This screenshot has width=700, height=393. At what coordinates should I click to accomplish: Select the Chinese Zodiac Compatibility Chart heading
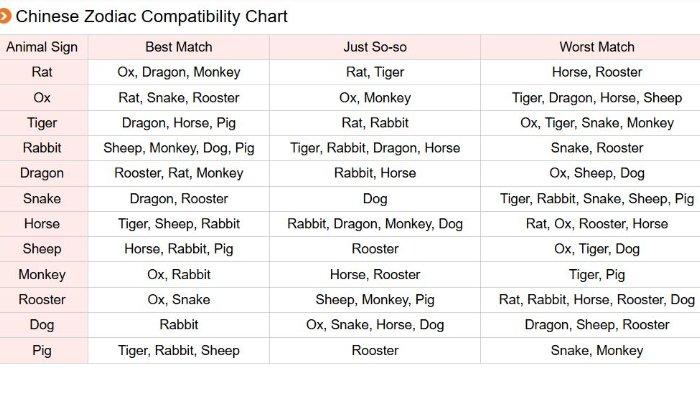(151, 17)
